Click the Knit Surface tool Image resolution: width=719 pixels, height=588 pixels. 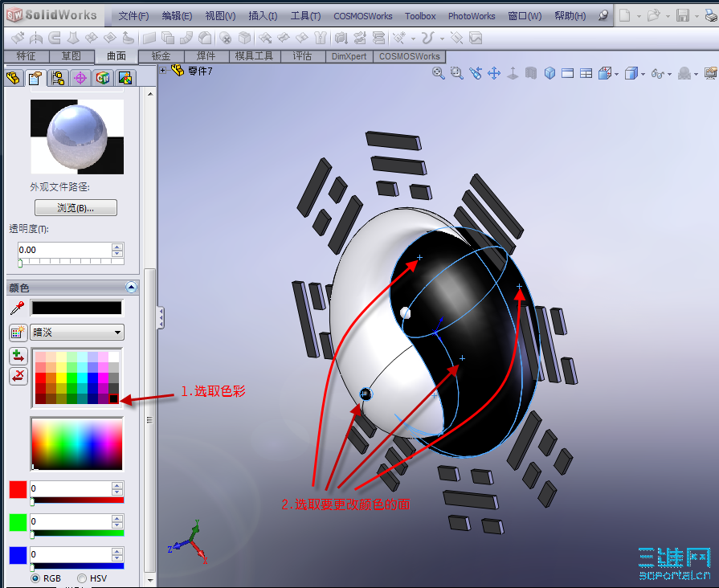320,38
